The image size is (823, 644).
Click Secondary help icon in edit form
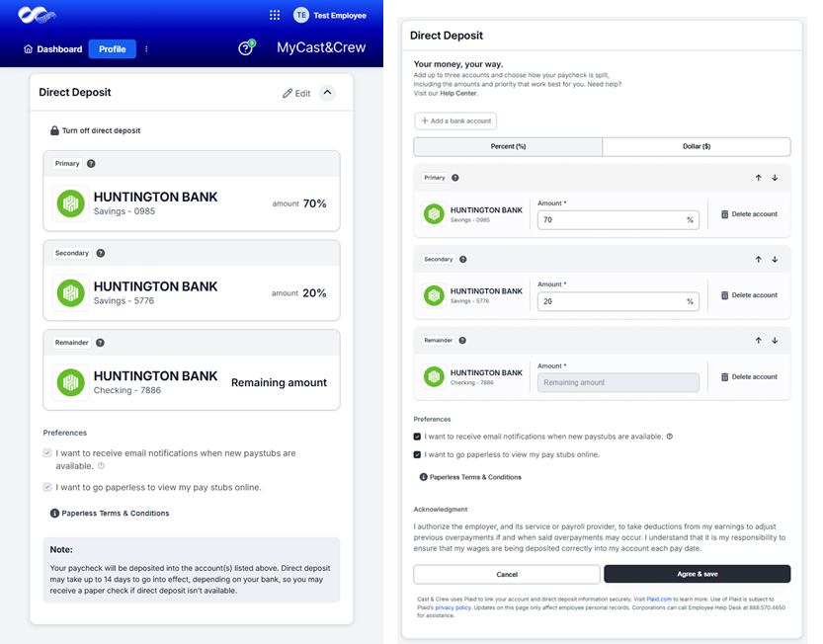(x=463, y=260)
